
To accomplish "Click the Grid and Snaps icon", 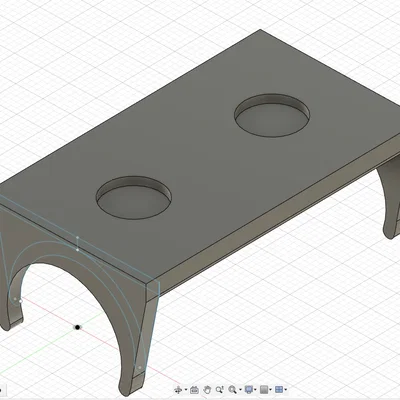I will (x=264, y=389).
